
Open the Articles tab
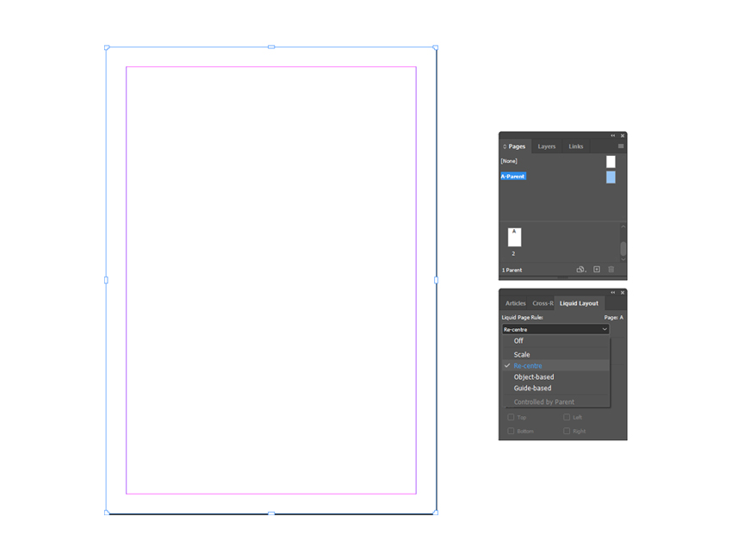pyautogui.click(x=515, y=303)
